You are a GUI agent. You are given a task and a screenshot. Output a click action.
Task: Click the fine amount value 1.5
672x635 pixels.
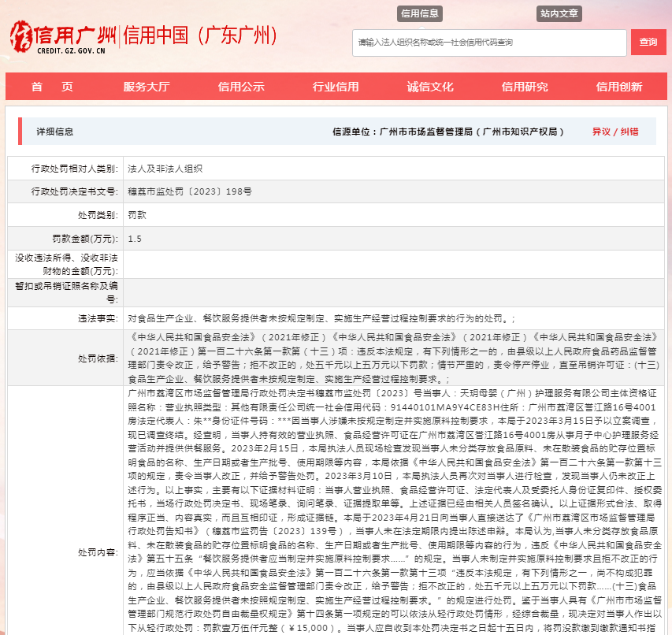(x=135, y=239)
